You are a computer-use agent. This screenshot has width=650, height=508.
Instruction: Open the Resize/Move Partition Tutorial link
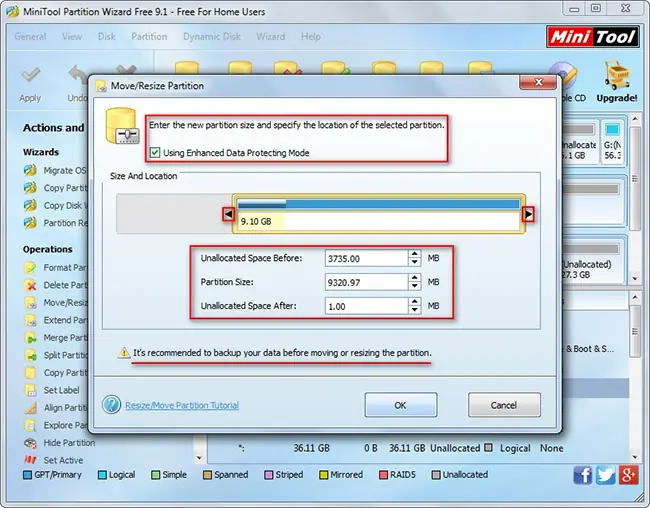182,405
